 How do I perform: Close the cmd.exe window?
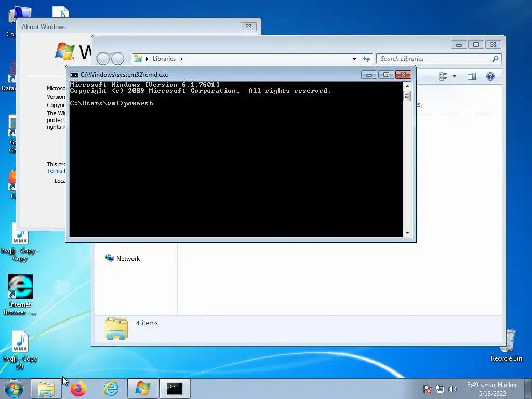(403, 75)
